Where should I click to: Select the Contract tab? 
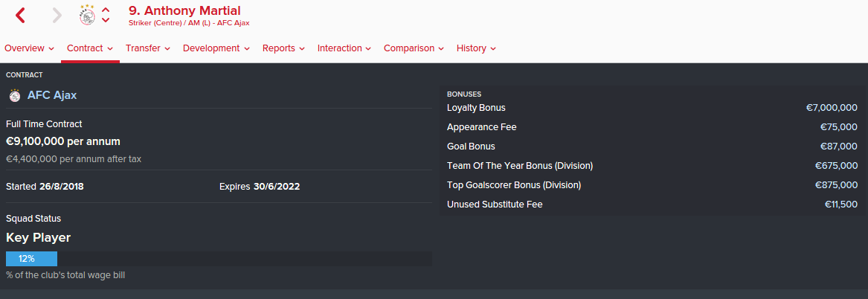[90, 48]
